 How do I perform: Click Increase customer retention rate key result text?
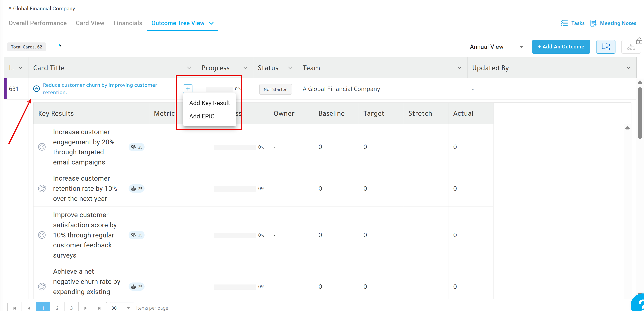pyautogui.click(x=85, y=188)
